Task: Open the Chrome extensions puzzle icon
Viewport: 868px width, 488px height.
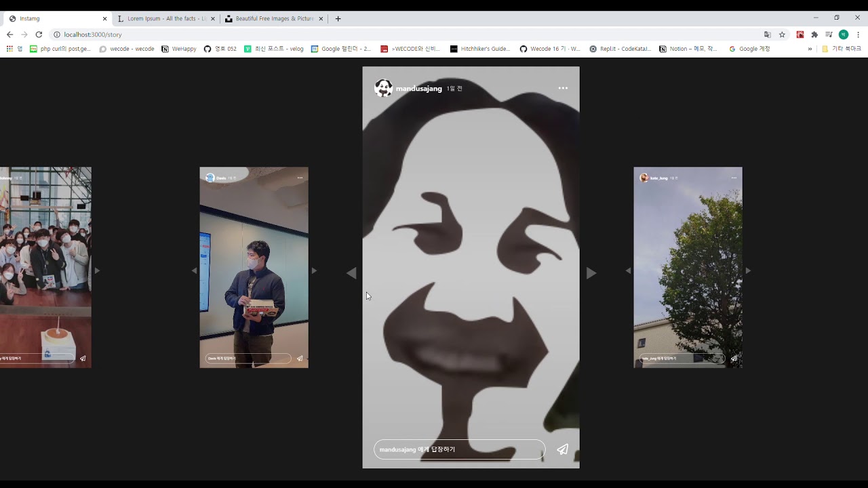Action: (814, 35)
